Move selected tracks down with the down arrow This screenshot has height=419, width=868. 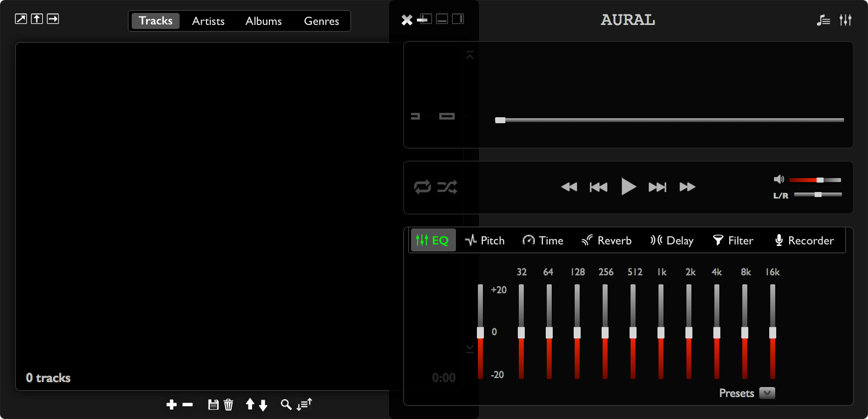click(x=263, y=405)
